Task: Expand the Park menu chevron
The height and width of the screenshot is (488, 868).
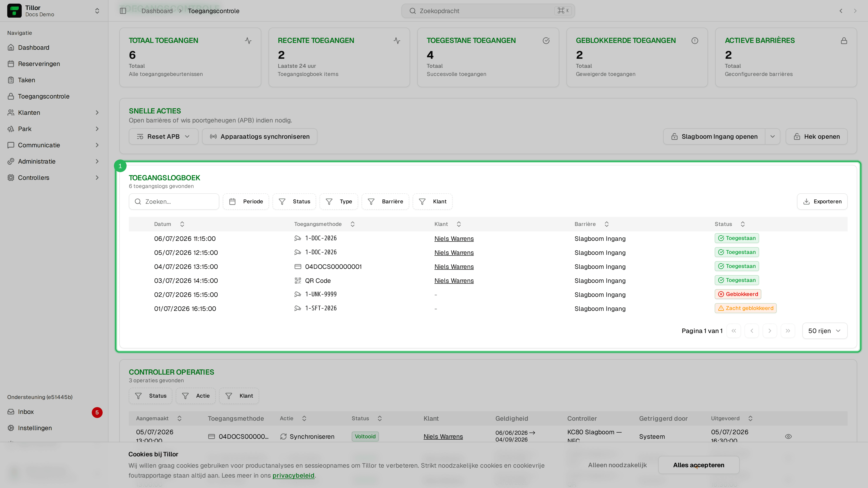Action: [x=97, y=129]
